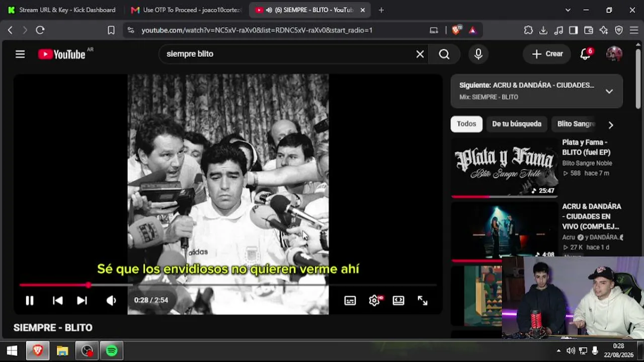Image resolution: width=644 pixels, height=362 pixels.
Task: Open OBS Studio from the taskbar
Action: 88,351
